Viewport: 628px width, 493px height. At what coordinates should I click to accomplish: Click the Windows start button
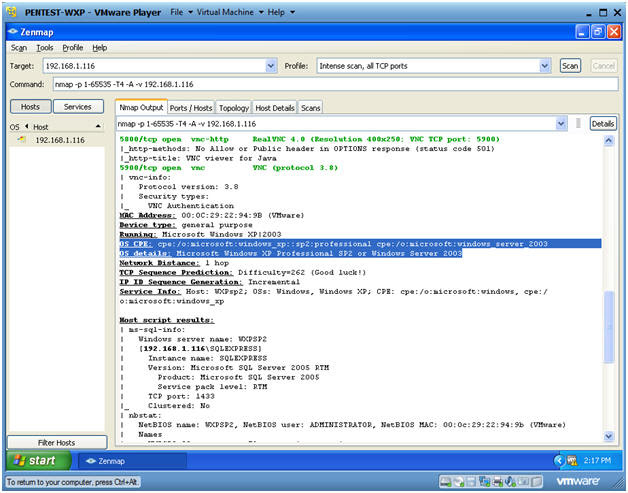click(38, 461)
